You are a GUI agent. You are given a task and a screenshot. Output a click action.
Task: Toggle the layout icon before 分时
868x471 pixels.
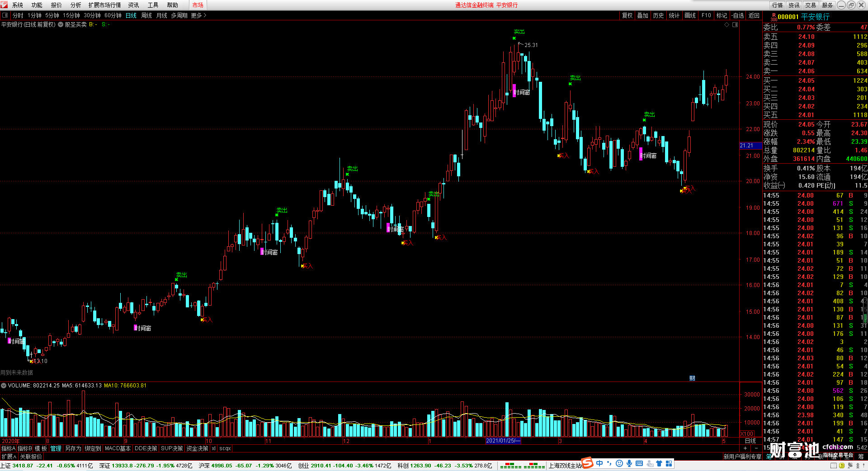5,15
